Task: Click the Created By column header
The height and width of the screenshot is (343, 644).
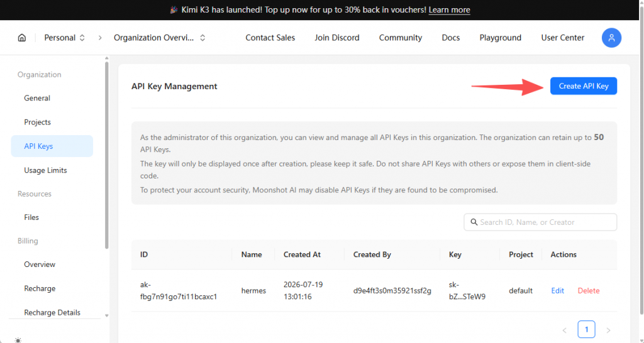Action: coord(372,254)
